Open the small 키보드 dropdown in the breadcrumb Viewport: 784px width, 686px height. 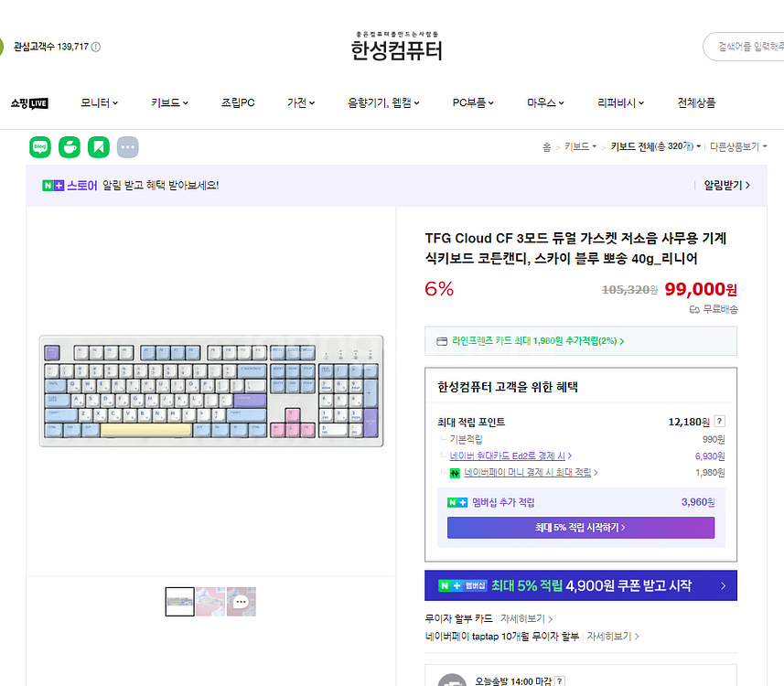[581, 146]
